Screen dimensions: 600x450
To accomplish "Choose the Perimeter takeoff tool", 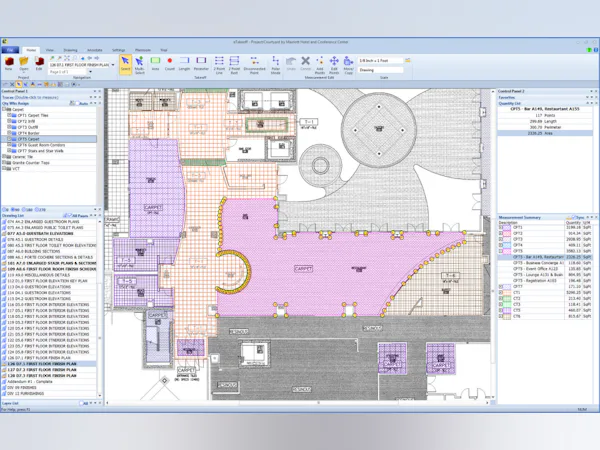I will 201,64.
